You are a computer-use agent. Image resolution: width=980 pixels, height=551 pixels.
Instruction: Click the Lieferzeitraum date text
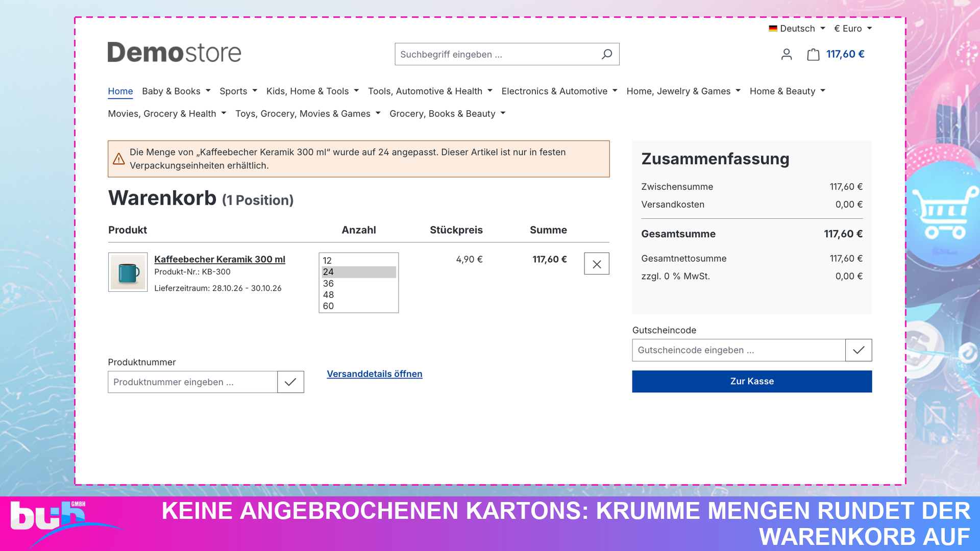coord(218,288)
